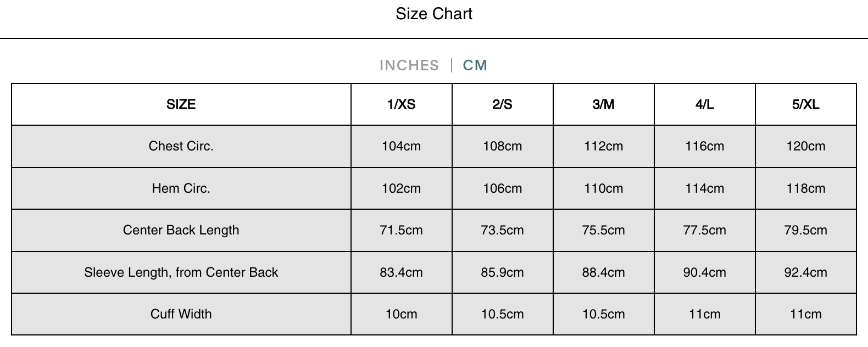Click the Hem Circ. row label
Screen dimensions: 868x347
[181, 188]
